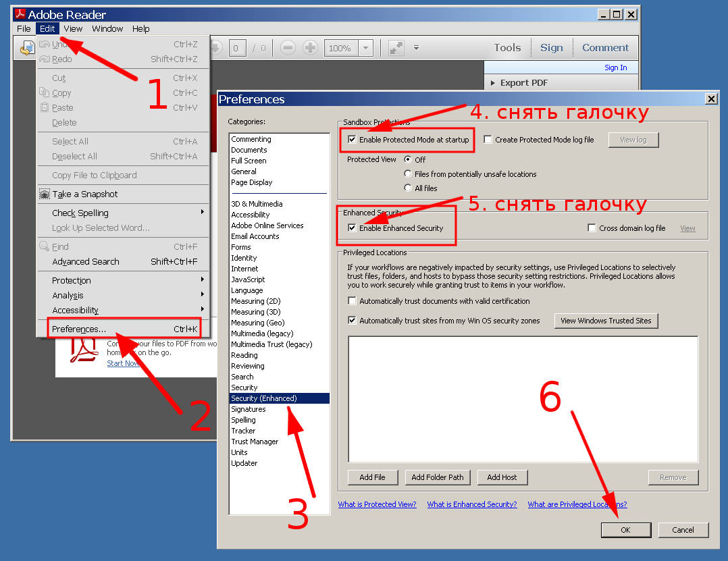Click OK in the Preferences dialog
Viewport: 728px width, 561px height.
point(626,530)
